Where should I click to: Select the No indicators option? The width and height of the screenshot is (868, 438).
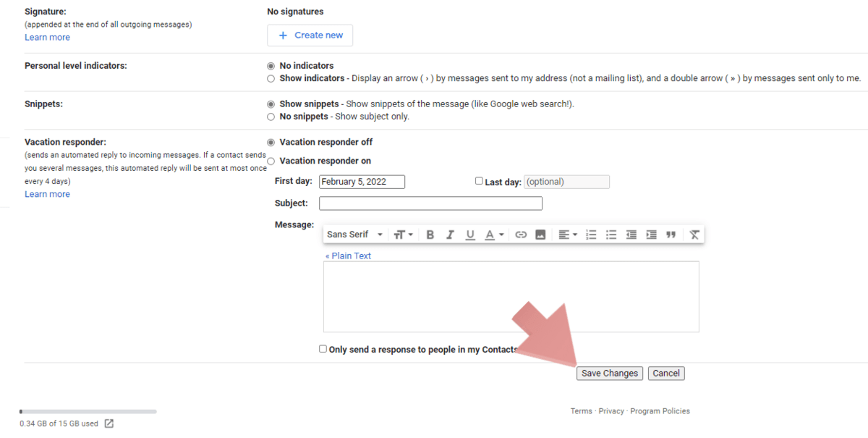pyautogui.click(x=271, y=66)
